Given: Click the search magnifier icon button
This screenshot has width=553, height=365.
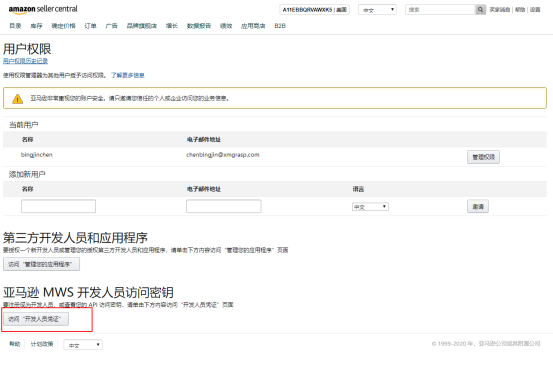Looking at the screenshot, I should 480,10.
